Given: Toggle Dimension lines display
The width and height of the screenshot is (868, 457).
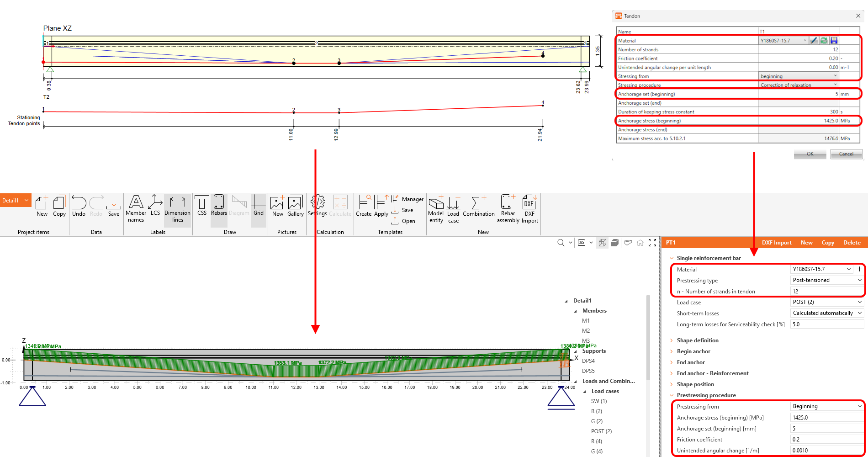Looking at the screenshot, I should [177, 208].
